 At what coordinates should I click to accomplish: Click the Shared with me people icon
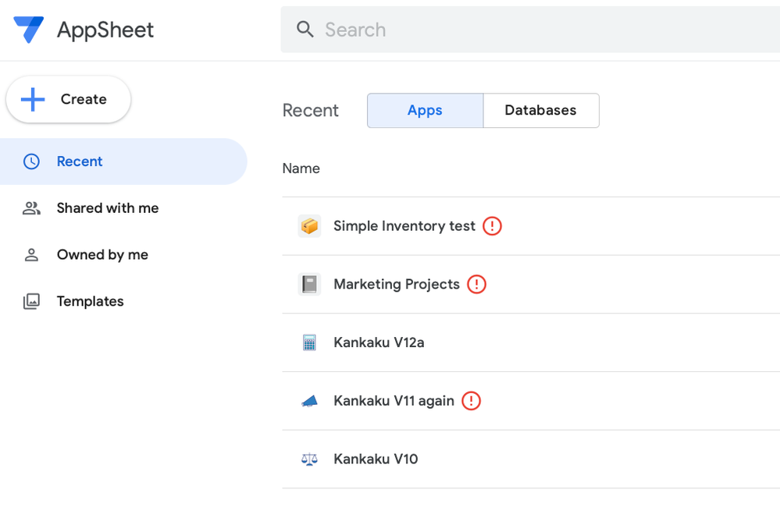coord(31,208)
